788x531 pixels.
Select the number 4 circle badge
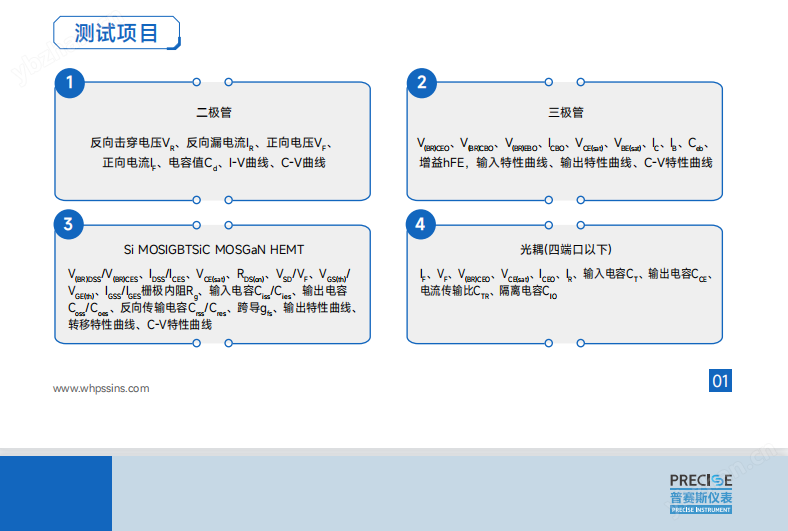[421, 224]
